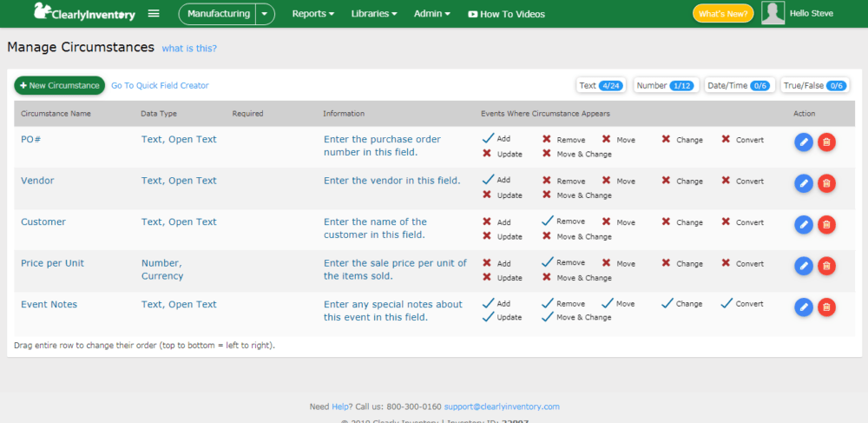Toggle Update event for Price per Unit
868x423 pixels.
click(x=487, y=277)
